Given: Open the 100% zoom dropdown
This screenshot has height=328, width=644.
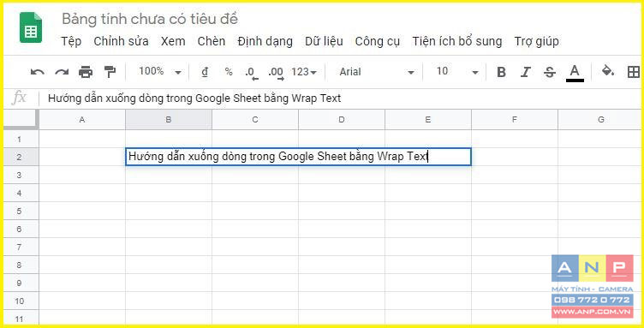Looking at the screenshot, I should click(160, 72).
